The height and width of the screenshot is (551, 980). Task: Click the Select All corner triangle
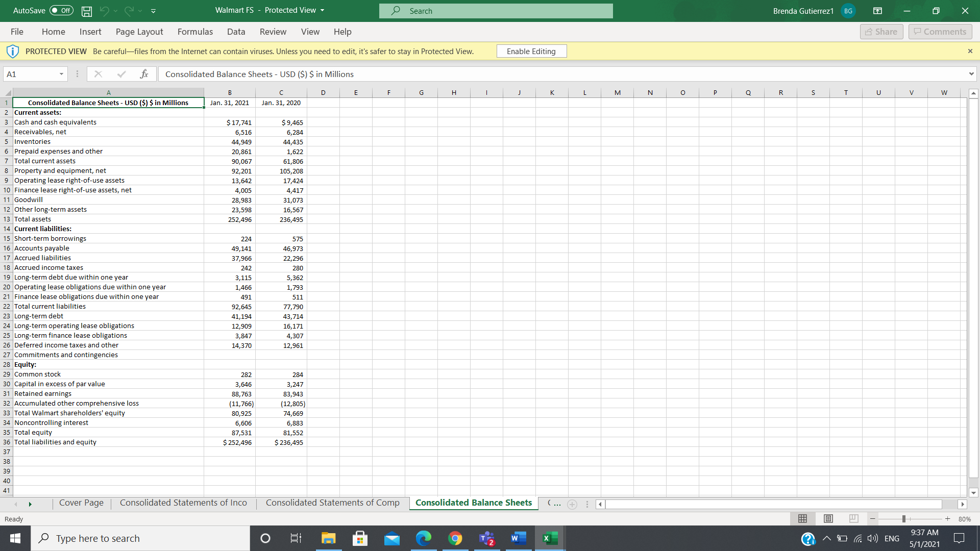(7, 93)
